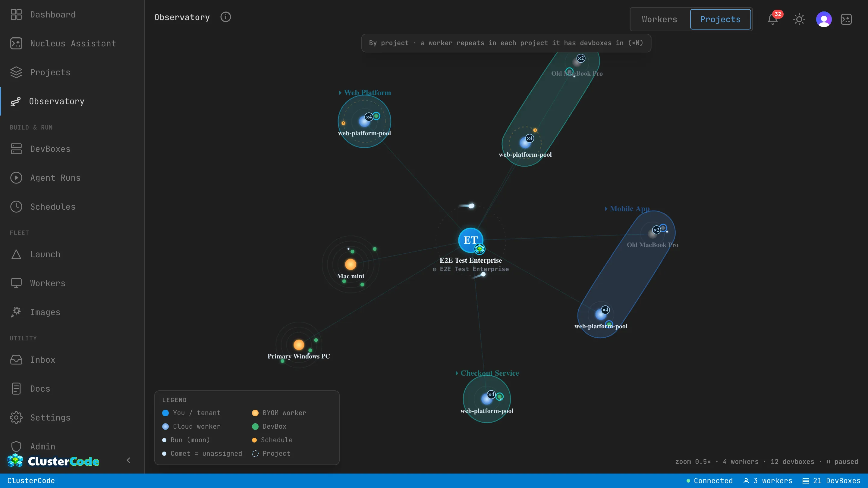
Task: Open the DevBoxes server icon
Action: 16,149
